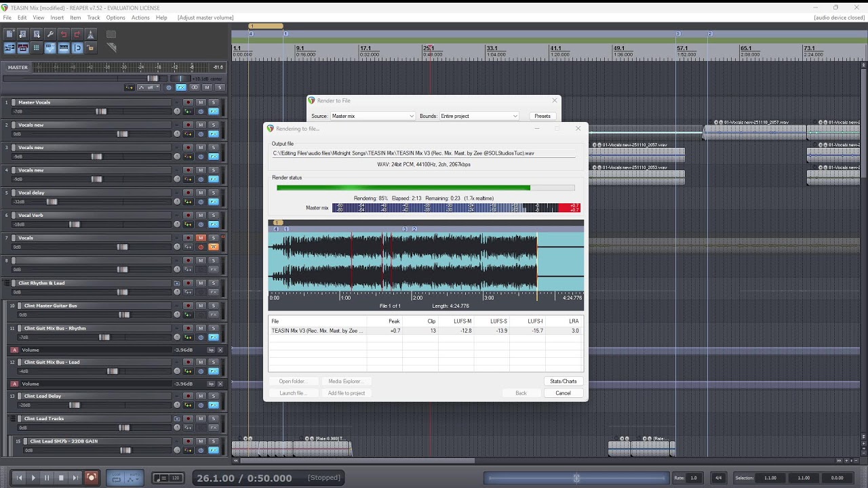
Task: Select Clint Guit Mix Bus - Lead track name
Action: click(x=52, y=362)
